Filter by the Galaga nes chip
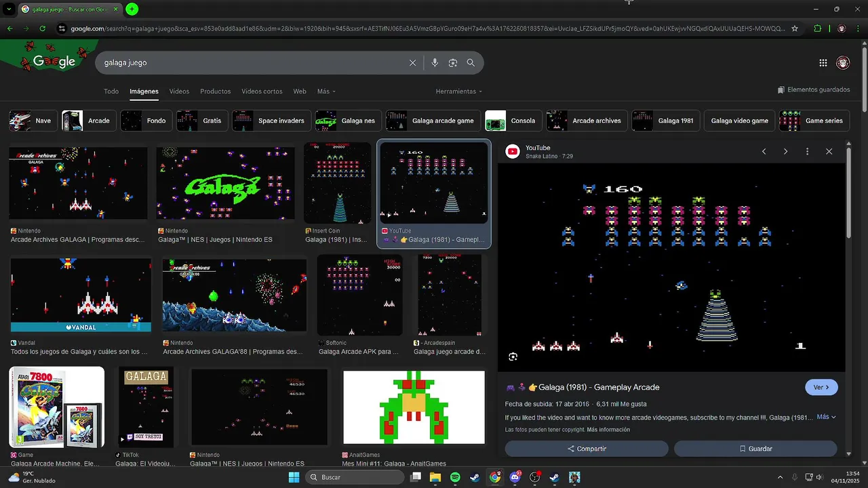 (348, 121)
